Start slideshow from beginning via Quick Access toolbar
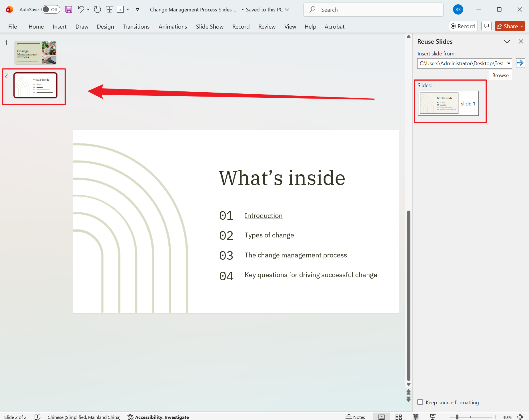The height and width of the screenshot is (420, 529). (109, 9)
